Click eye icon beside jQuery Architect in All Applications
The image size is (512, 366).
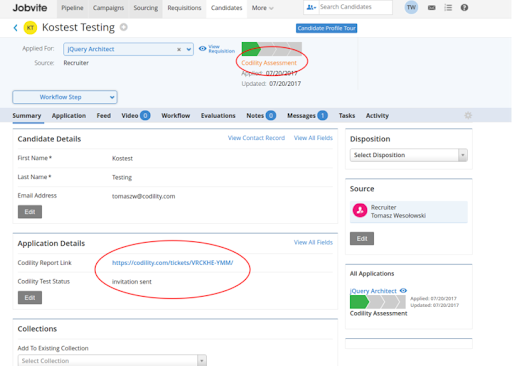point(403,291)
